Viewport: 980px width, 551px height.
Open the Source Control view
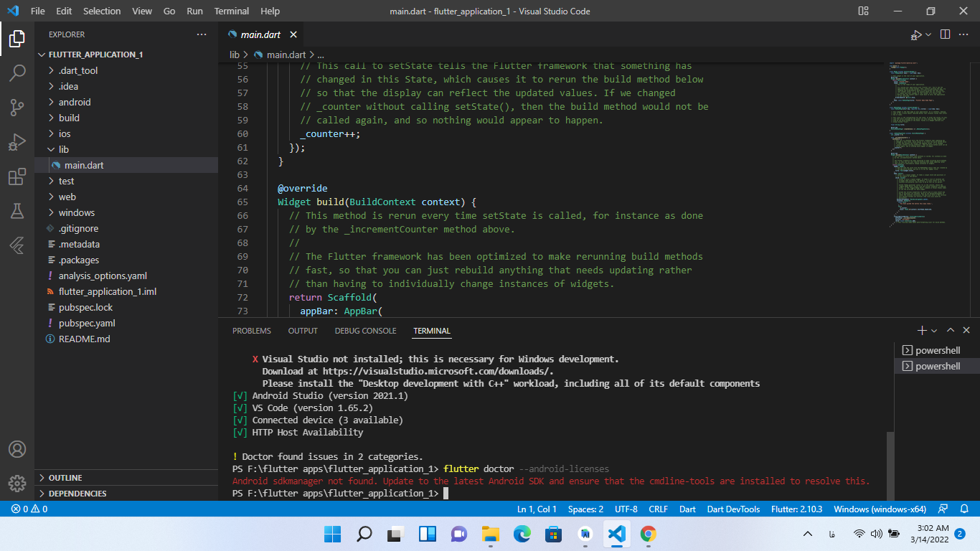pyautogui.click(x=17, y=108)
